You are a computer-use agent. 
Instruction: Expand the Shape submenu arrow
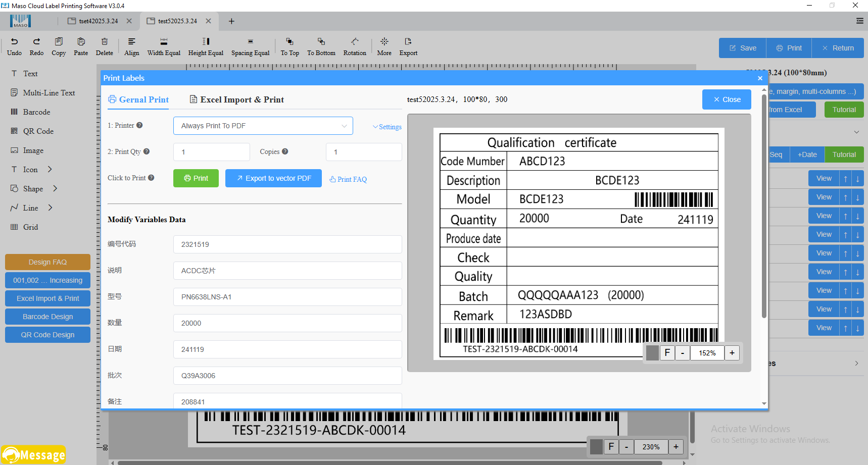(x=55, y=189)
